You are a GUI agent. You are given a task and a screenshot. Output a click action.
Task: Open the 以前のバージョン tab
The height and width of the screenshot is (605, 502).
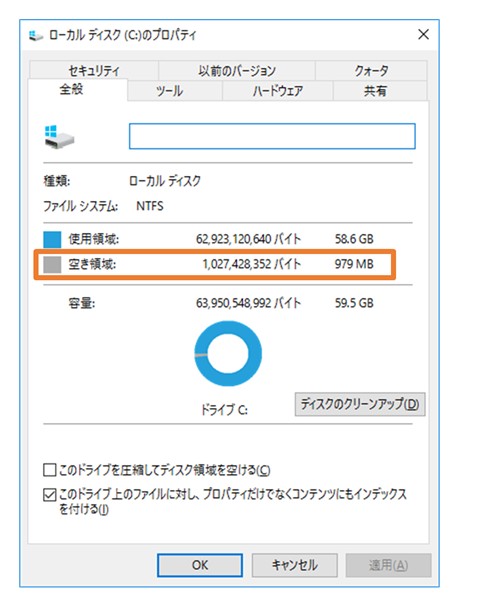point(237,71)
